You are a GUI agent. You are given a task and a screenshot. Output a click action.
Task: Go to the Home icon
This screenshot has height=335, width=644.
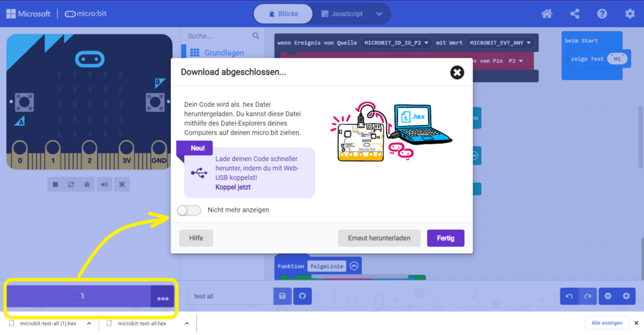point(547,14)
